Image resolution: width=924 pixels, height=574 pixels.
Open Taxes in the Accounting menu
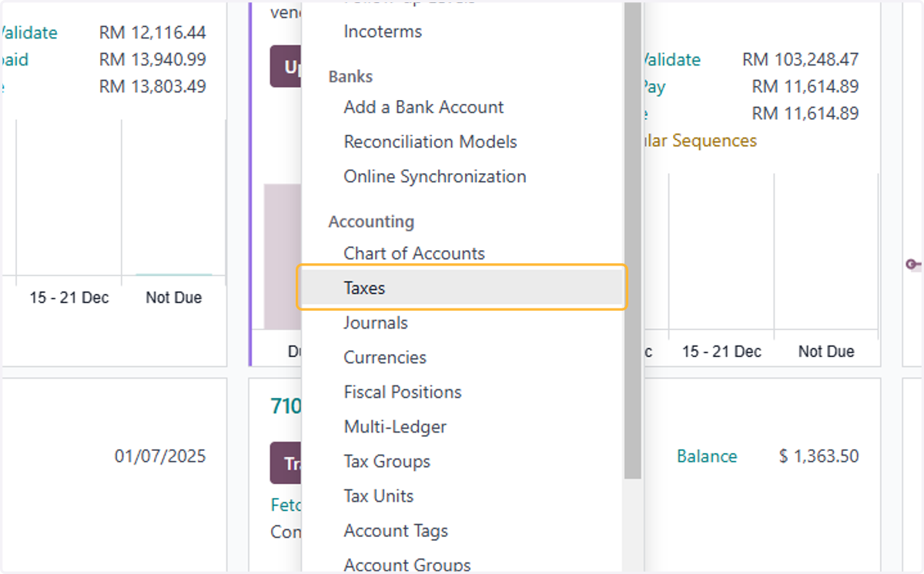pyautogui.click(x=462, y=288)
